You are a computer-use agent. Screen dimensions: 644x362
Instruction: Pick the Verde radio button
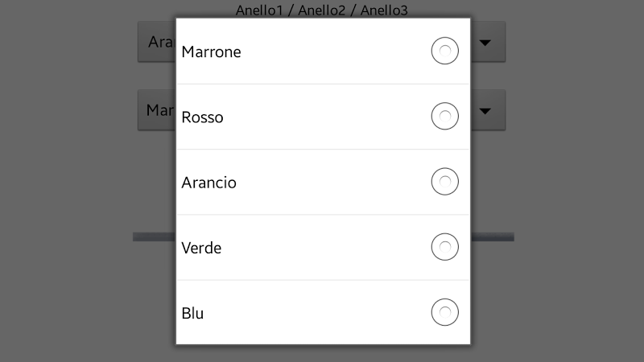click(x=445, y=247)
